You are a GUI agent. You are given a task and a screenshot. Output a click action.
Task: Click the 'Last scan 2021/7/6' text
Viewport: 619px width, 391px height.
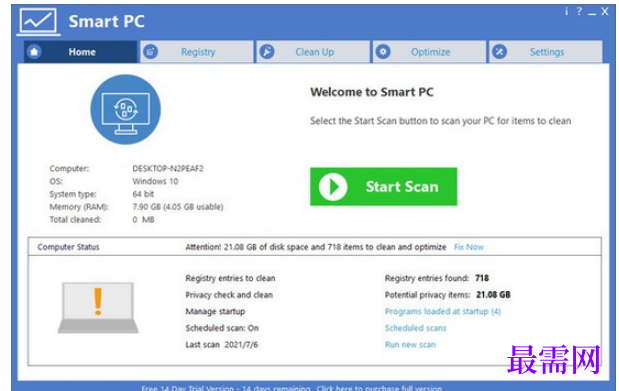(x=221, y=345)
